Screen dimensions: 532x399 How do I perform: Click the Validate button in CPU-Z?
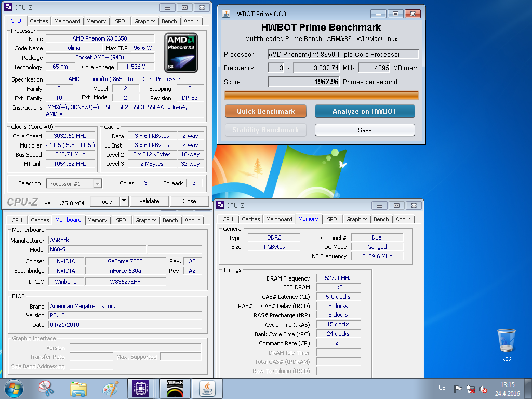(149, 201)
